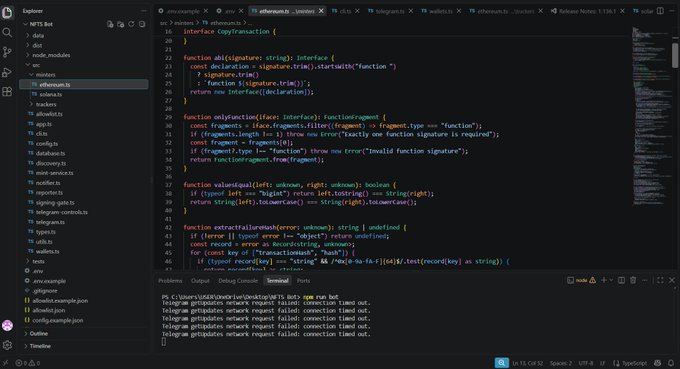
Task: Close the terminal panel
Action: tap(672, 281)
